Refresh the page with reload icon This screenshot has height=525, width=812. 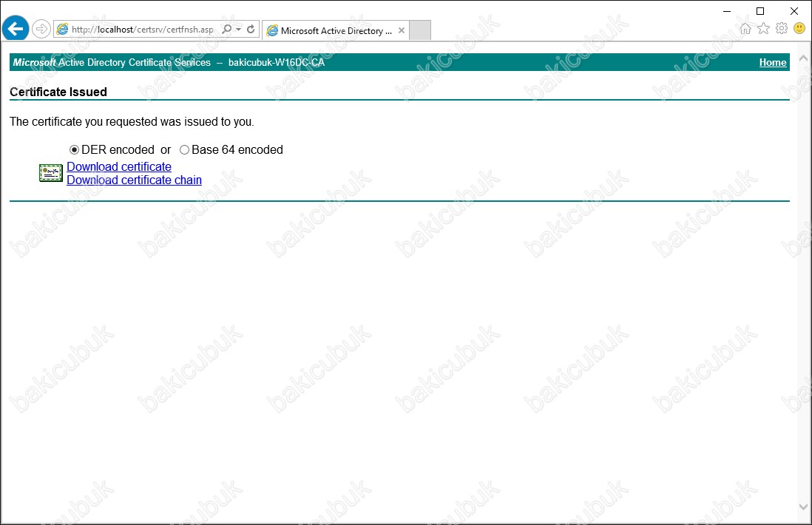tap(251, 29)
